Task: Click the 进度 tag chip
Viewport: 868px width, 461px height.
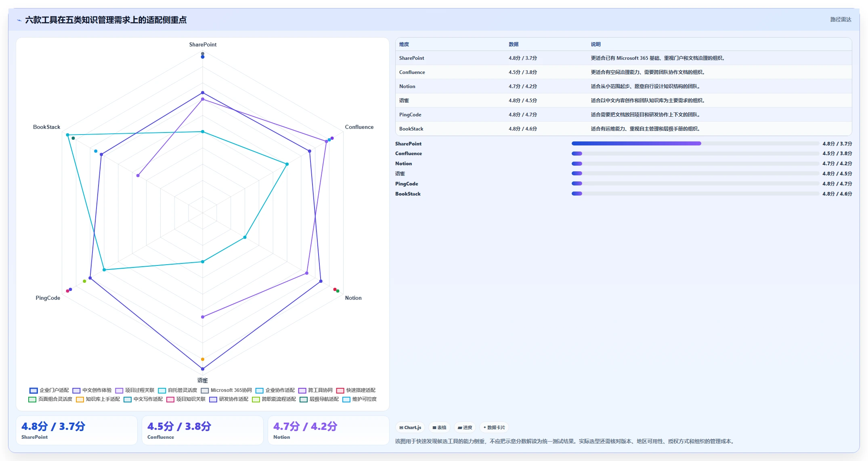Action: [x=465, y=427]
